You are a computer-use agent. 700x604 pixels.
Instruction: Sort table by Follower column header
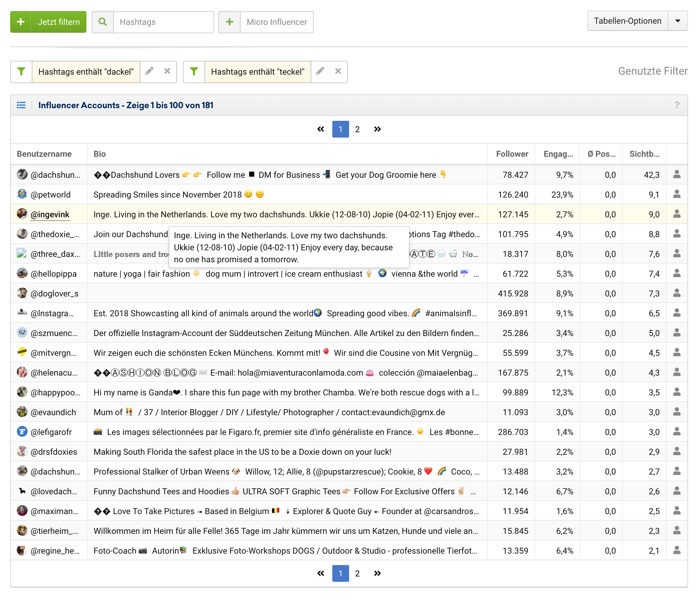[x=511, y=154]
